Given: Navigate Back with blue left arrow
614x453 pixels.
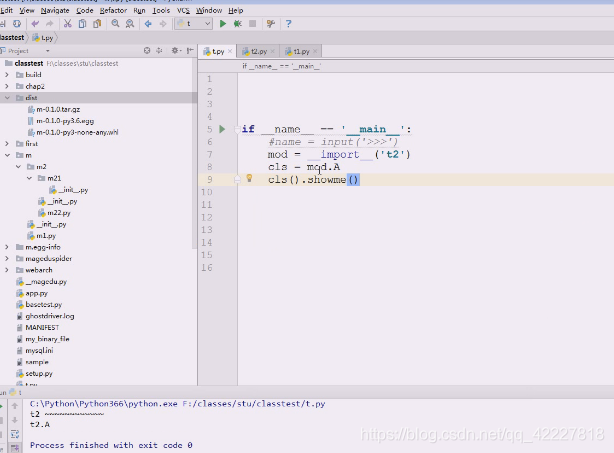Looking at the screenshot, I should coord(148,24).
